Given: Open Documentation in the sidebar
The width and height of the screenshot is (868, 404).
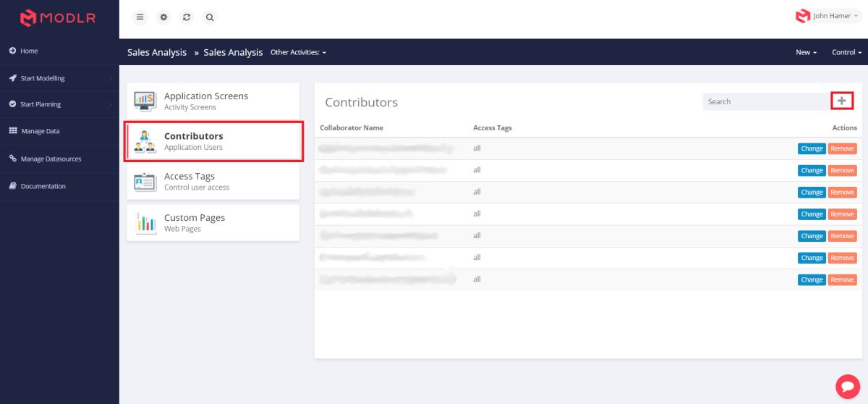Looking at the screenshot, I should point(59,186).
